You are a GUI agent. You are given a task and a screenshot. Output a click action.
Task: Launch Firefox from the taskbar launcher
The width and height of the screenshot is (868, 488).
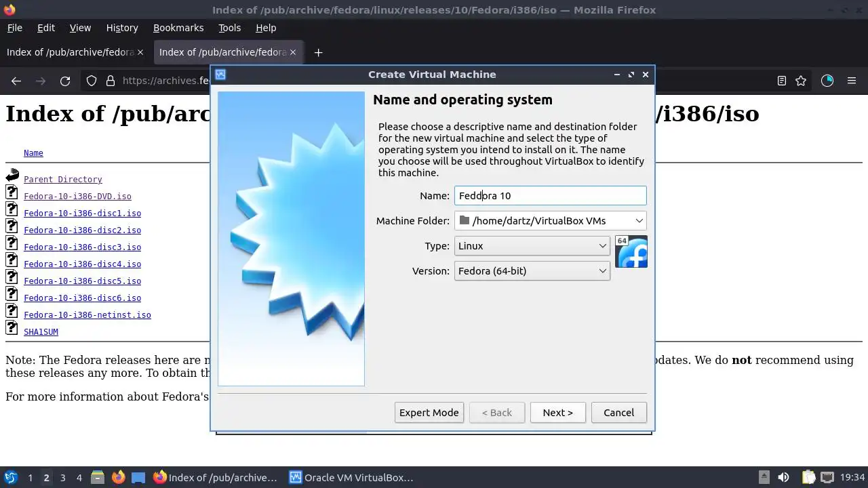(118, 477)
